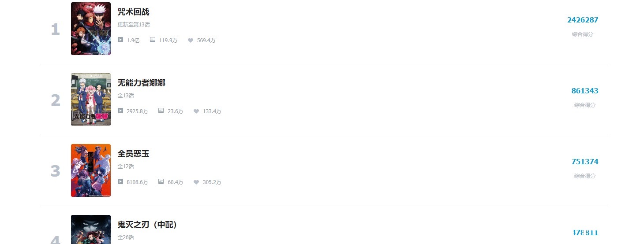Click heart icon beside 133.4万

click(x=196, y=111)
